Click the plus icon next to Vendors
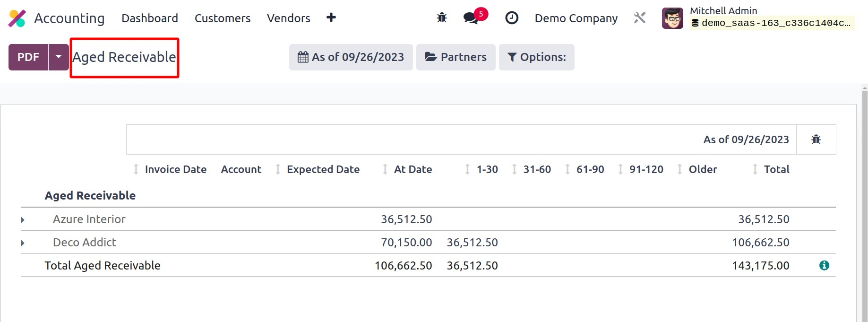Screen dimensions: 868x322 (x=331, y=17)
